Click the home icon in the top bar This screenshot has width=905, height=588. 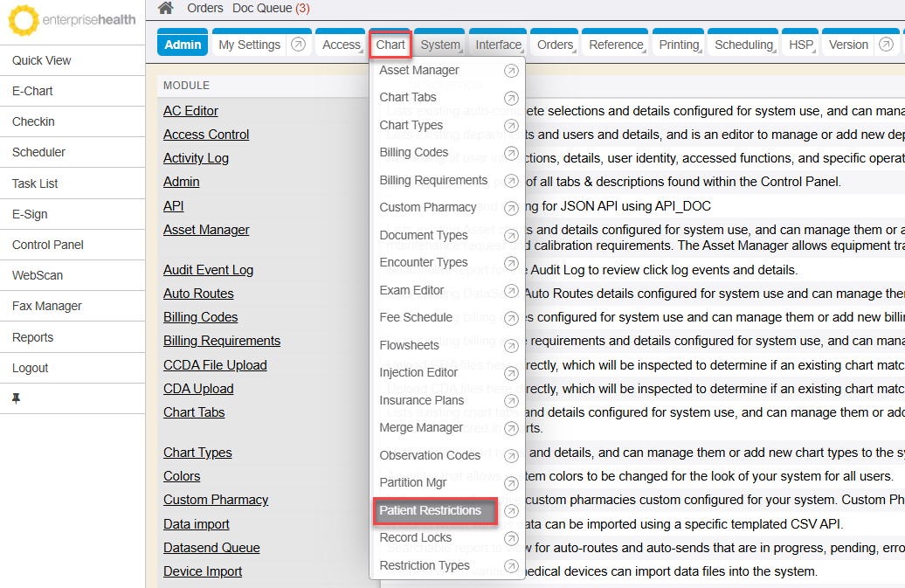click(x=165, y=8)
